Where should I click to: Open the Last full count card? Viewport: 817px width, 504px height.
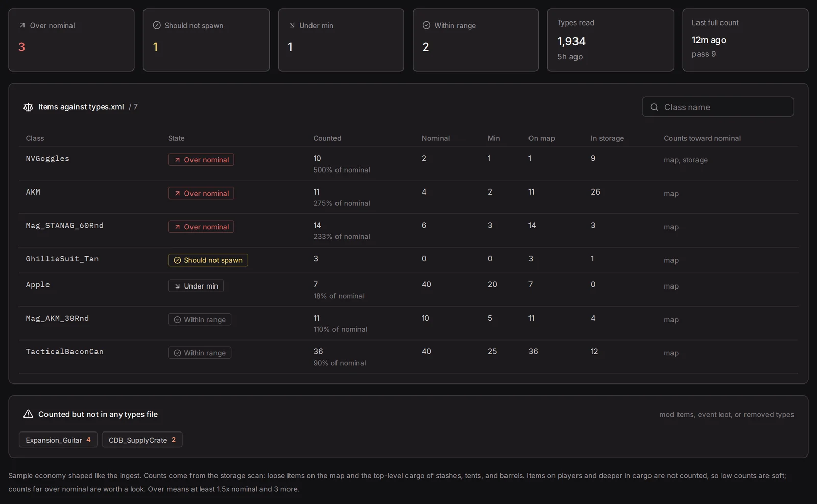tap(745, 40)
